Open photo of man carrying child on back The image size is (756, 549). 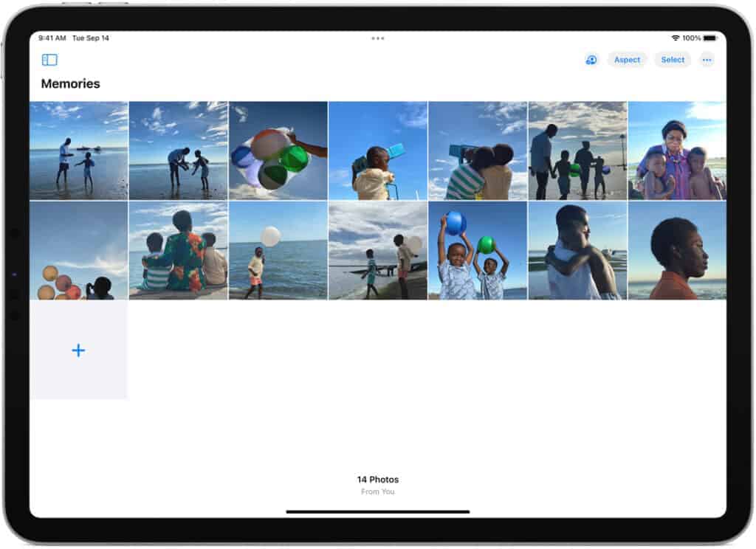[x=577, y=251]
